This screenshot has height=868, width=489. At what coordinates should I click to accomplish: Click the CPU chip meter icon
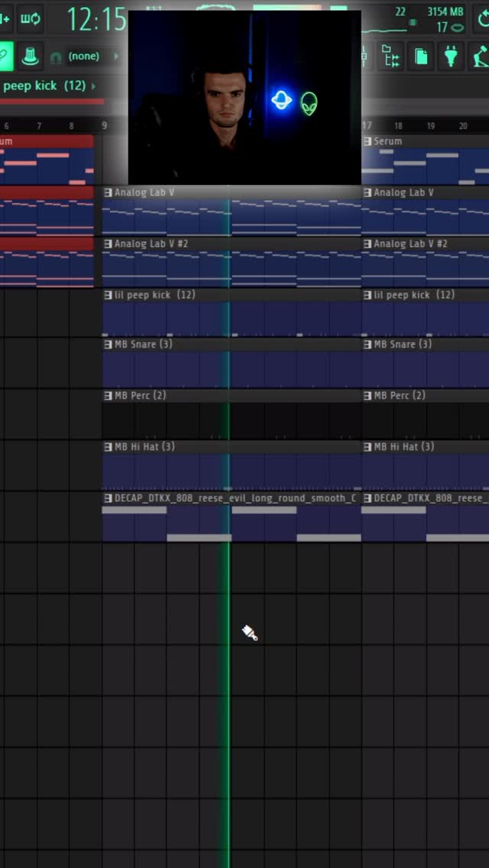tap(413, 22)
